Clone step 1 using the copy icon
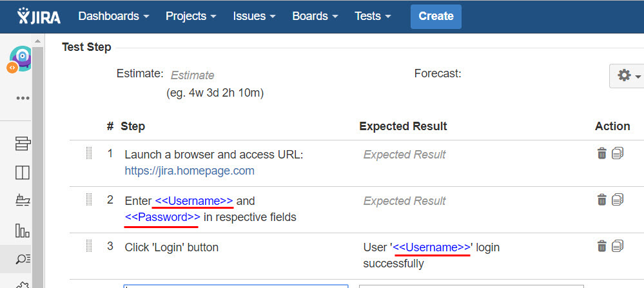 tap(618, 153)
